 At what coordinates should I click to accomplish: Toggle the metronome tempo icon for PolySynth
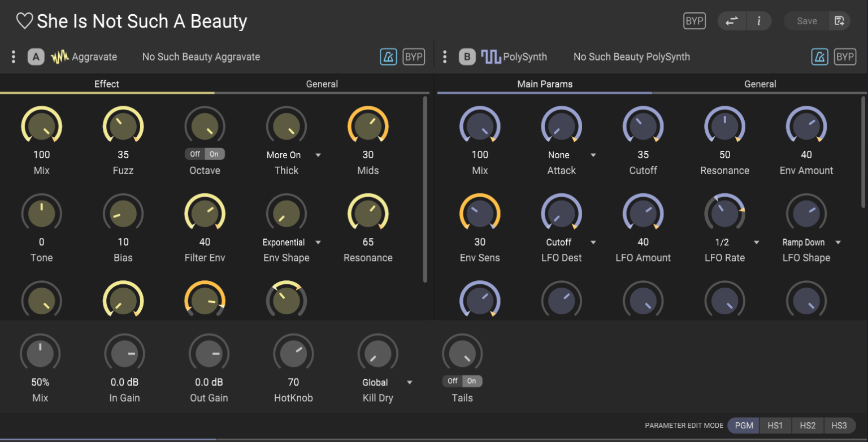pos(820,57)
